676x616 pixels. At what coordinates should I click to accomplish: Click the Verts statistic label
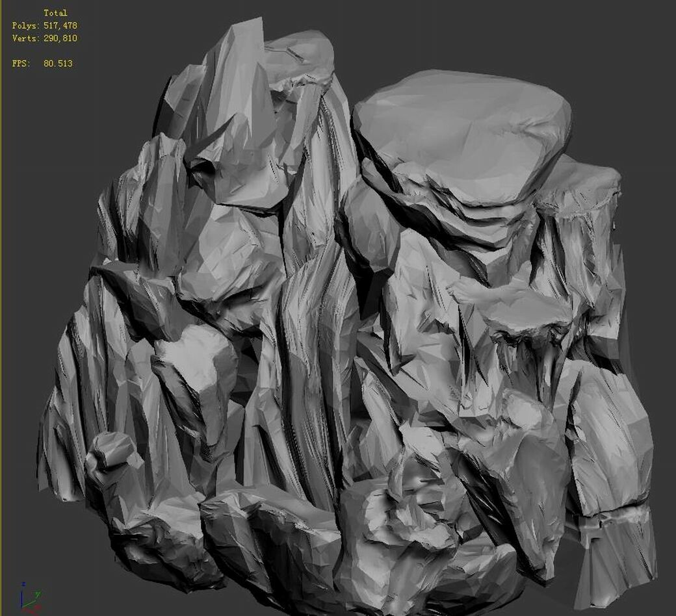tap(25, 37)
